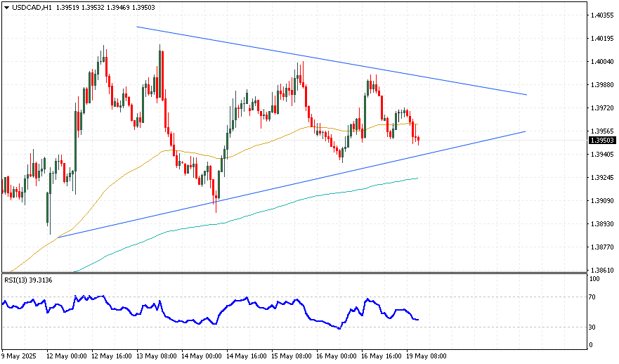Click the 14 May 00:00 time label
This screenshot has width=619, height=364.
202,356
